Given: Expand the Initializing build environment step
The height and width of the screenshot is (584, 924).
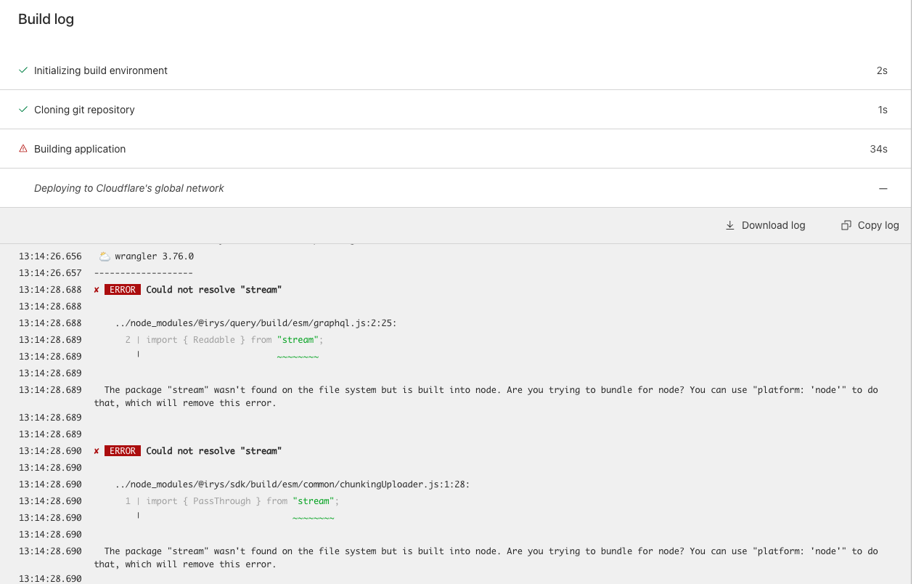Looking at the screenshot, I should [101, 70].
